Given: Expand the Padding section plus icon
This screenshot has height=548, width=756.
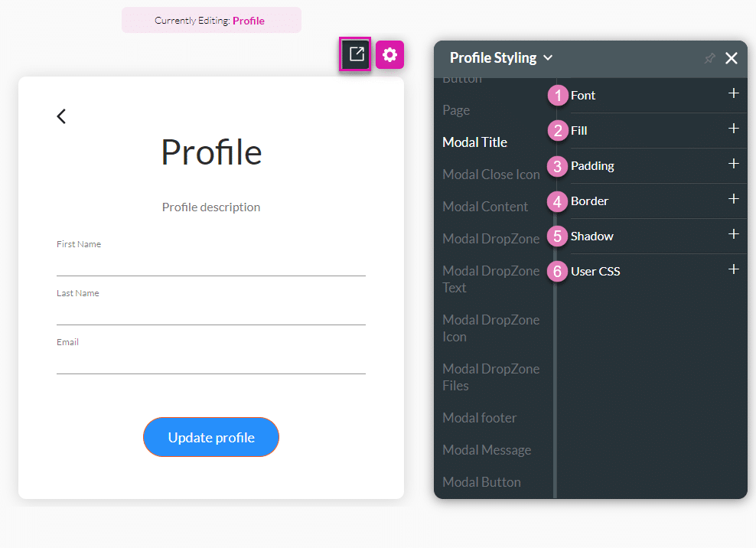Looking at the screenshot, I should tap(733, 164).
